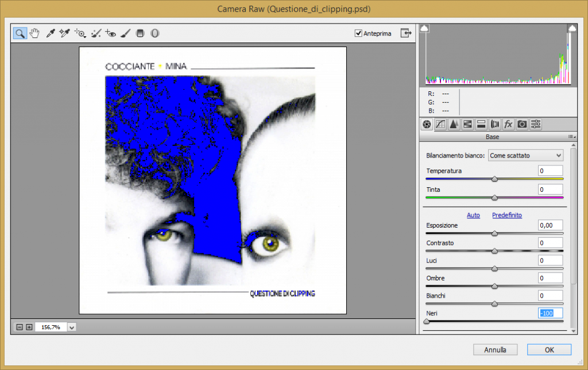Click the Luci value field
The width and height of the screenshot is (588, 370).
coord(550,260)
